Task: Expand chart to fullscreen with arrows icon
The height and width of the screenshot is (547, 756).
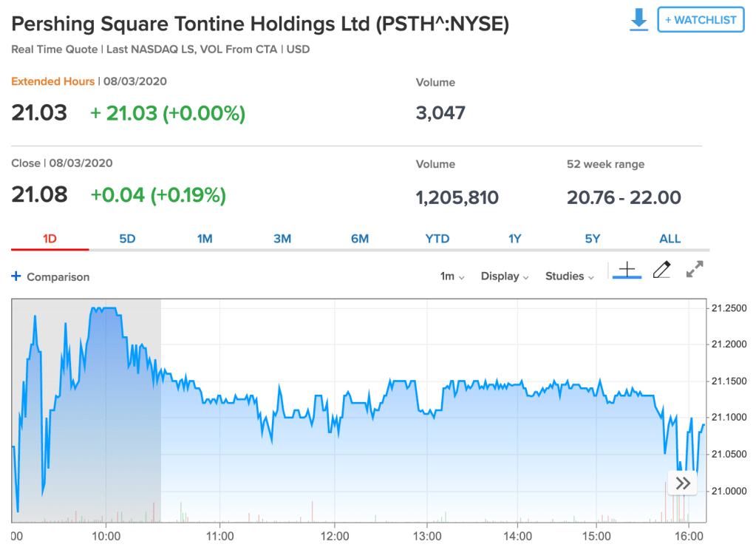Action: point(694,270)
